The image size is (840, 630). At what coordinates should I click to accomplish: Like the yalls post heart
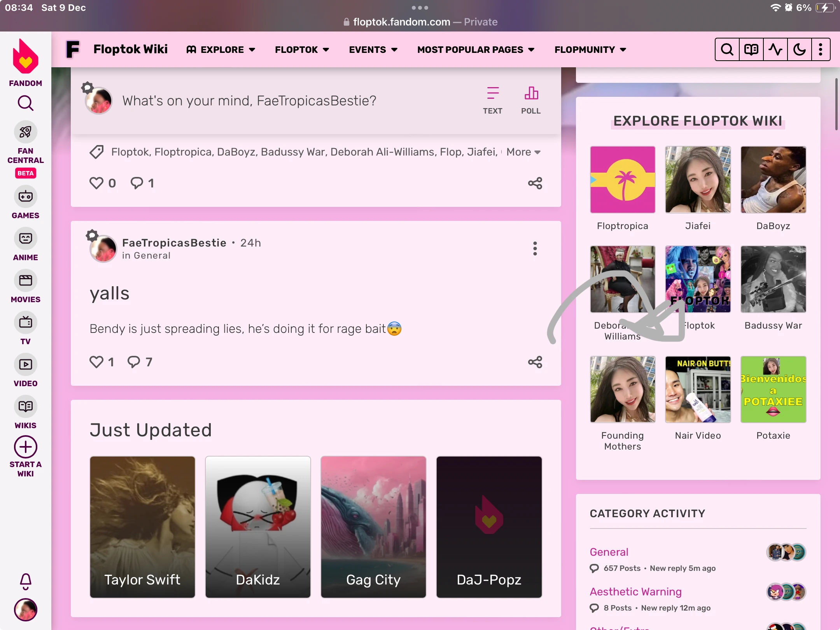pyautogui.click(x=96, y=362)
